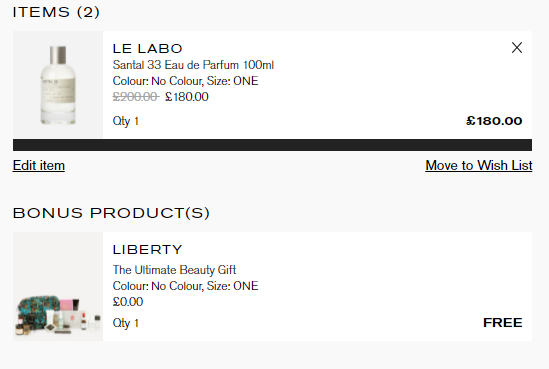This screenshot has width=549, height=369.
Task: Click the struck-through £200.00 original price
Action: (x=136, y=97)
